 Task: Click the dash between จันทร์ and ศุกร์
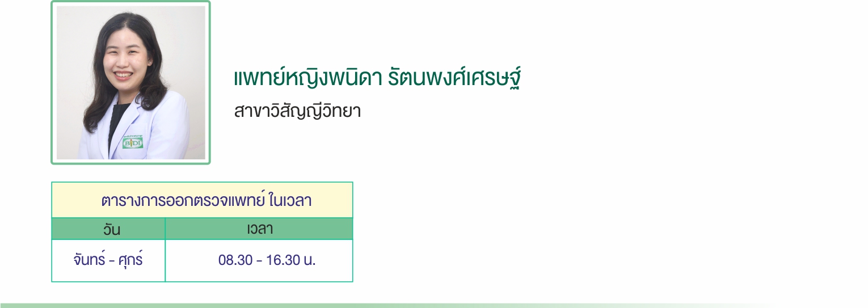tap(110, 261)
